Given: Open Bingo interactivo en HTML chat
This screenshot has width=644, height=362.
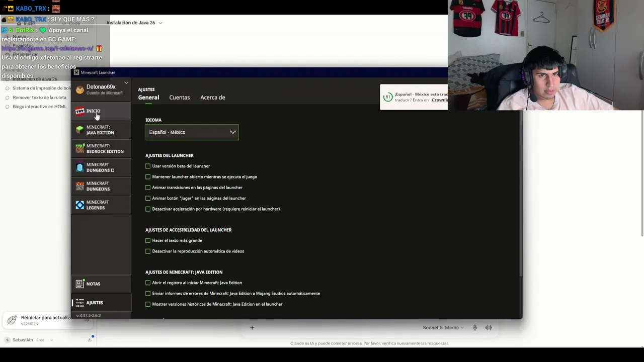Looking at the screenshot, I should (39, 107).
